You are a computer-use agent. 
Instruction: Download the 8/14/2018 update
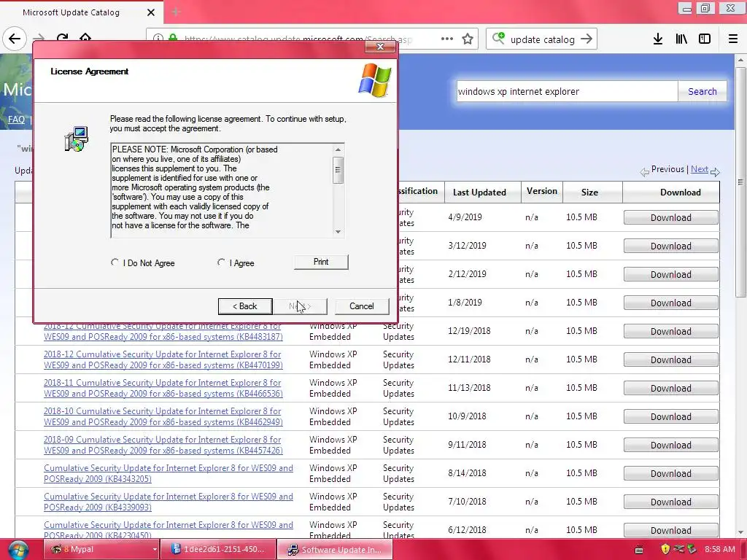click(x=671, y=473)
